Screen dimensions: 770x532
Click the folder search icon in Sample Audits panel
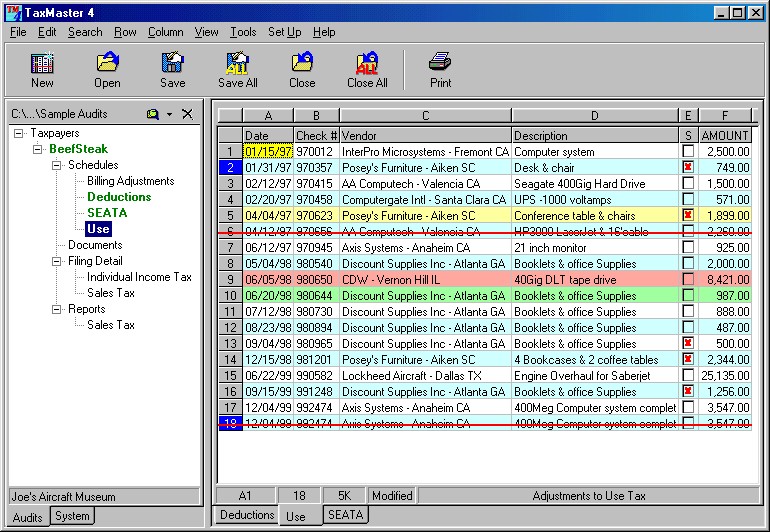(x=153, y=114)
